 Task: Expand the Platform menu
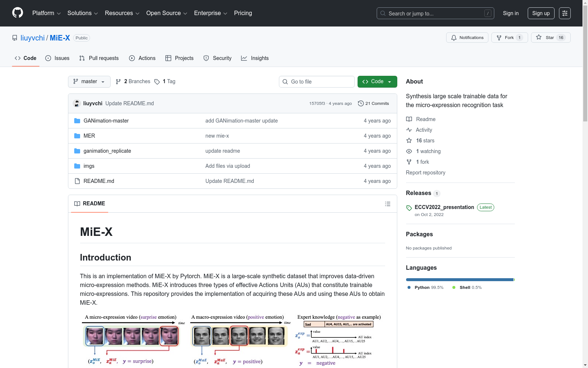pos(46,13)
